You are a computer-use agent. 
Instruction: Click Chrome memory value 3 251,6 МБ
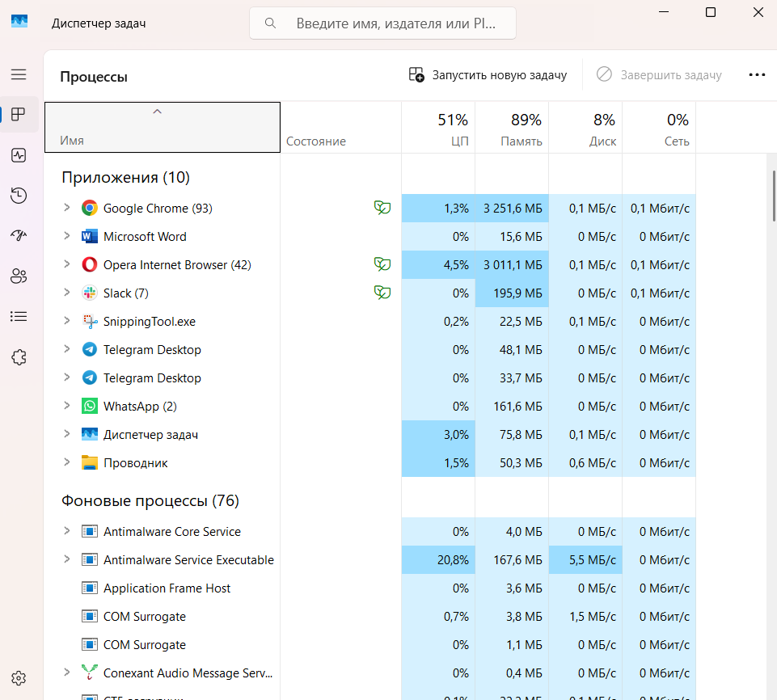tap(513, 209)
